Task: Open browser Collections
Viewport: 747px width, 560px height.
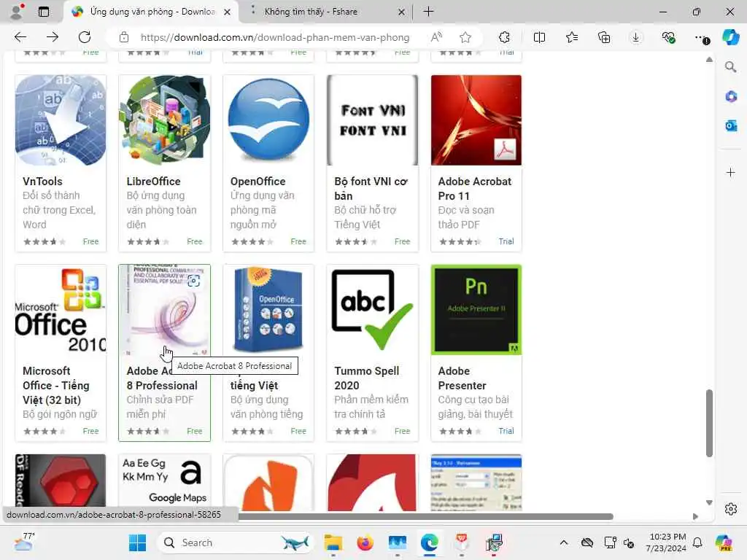Action: [x=604, y=37]
